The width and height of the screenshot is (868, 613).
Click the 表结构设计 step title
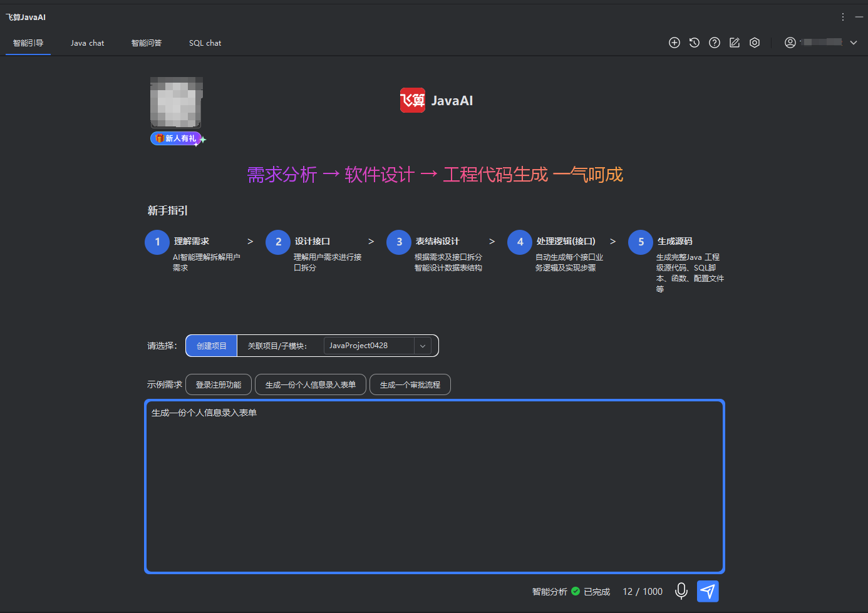(438, 241)
